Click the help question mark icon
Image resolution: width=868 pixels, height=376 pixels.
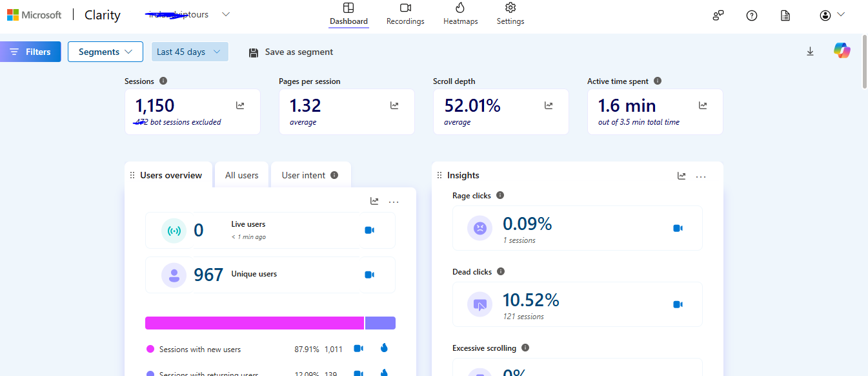751,16
